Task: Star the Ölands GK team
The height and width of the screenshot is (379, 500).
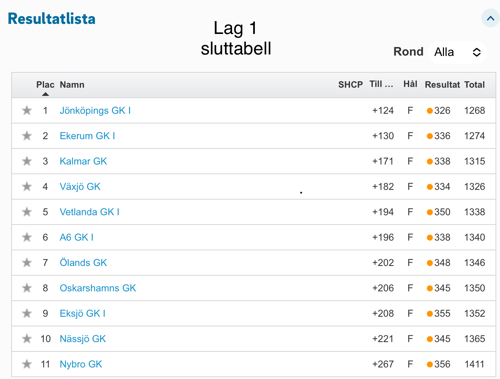Action: coord(27,262)
